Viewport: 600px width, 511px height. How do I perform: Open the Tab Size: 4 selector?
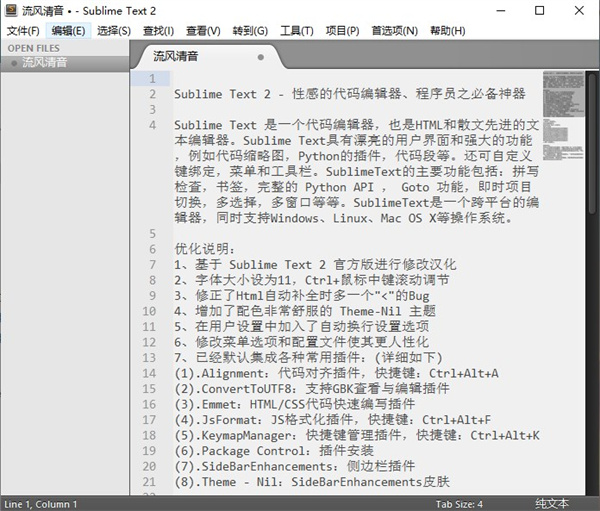tap(459, 504)
